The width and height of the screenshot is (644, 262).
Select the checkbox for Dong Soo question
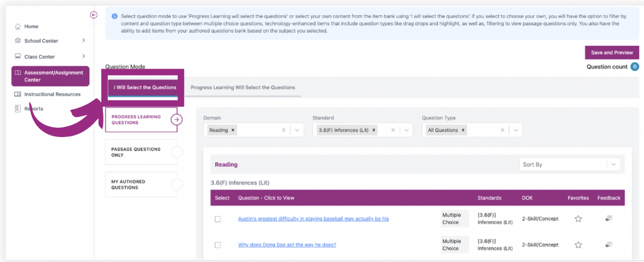(x=218, y=245)
